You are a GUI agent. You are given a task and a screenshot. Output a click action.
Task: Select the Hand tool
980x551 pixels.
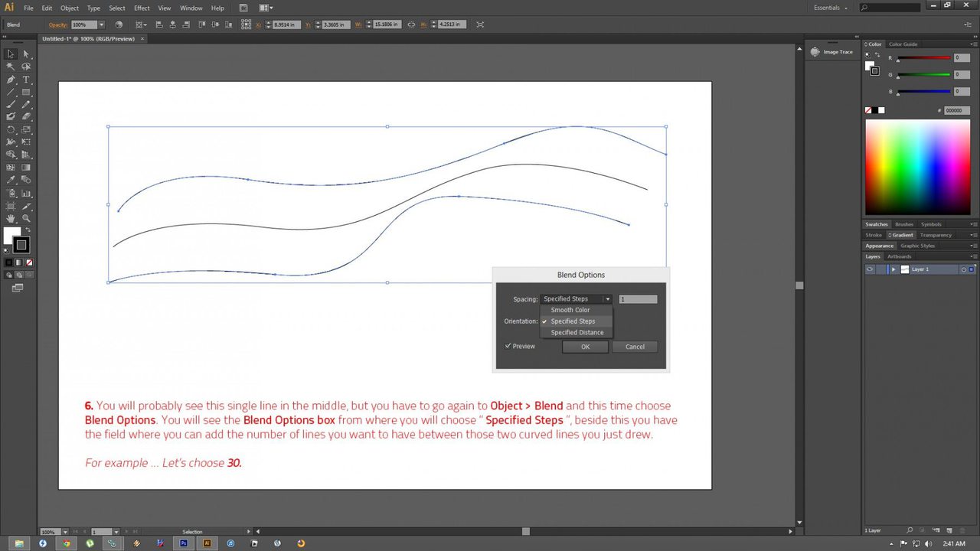11,219
